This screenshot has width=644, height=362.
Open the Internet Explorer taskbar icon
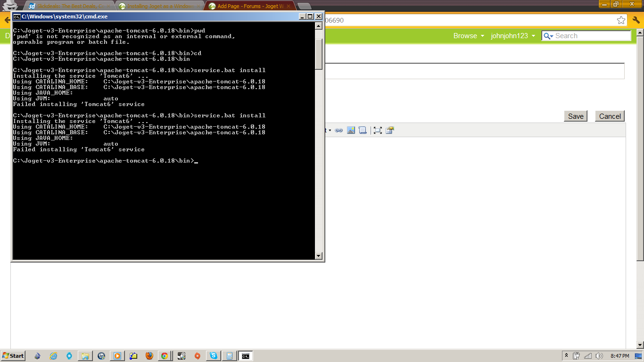pos(53,356)
